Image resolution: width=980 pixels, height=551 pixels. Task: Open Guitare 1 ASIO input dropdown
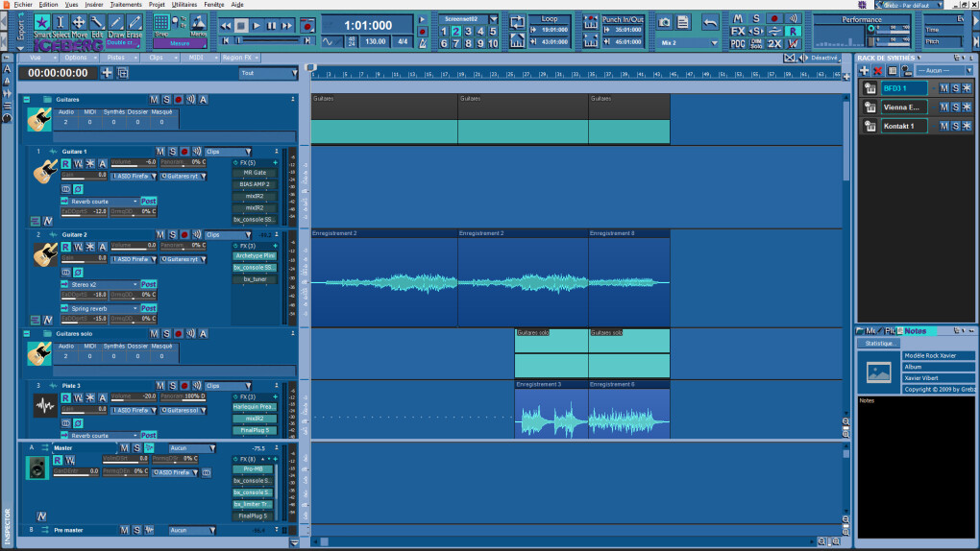pos(134,177)
